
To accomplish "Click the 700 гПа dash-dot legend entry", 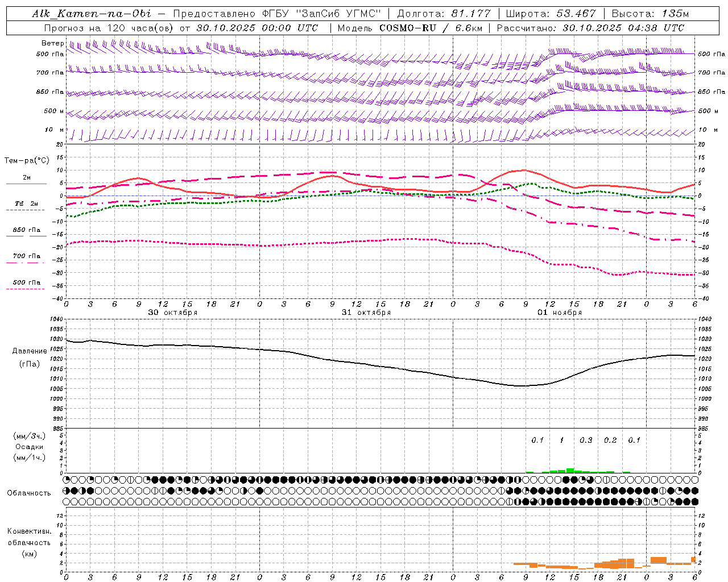I will (x=27, y=256).
